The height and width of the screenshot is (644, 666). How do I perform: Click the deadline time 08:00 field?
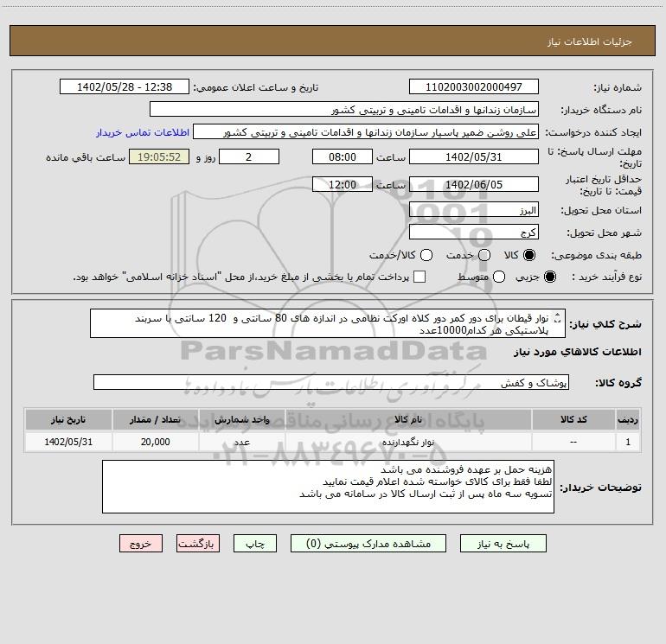[x=343, y=156]
